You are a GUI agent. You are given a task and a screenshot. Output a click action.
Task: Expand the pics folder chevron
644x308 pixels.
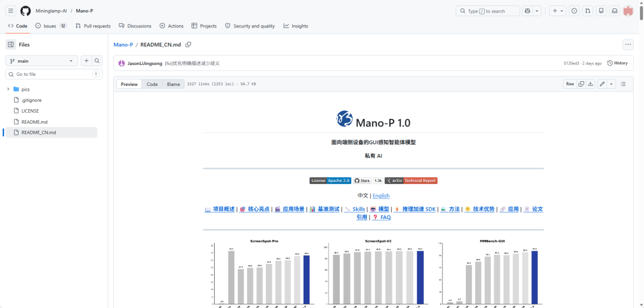[8, 89]
